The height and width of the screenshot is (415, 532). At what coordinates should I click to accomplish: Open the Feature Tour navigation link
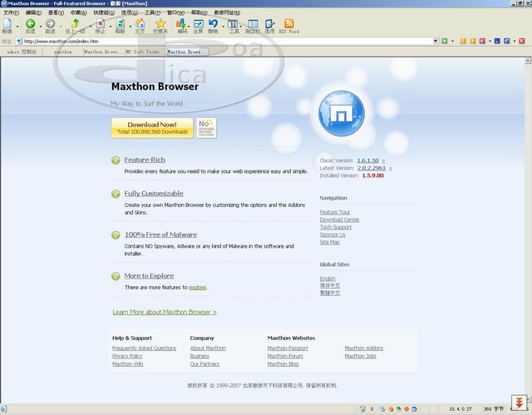coord(334,212)
